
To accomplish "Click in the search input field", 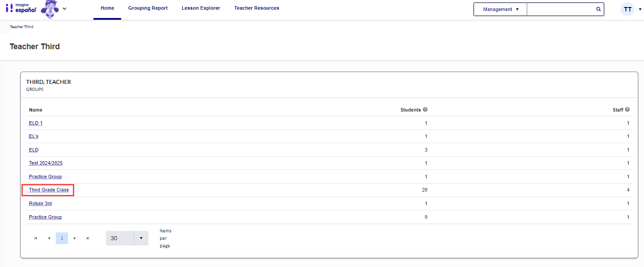I will (561, 9).
